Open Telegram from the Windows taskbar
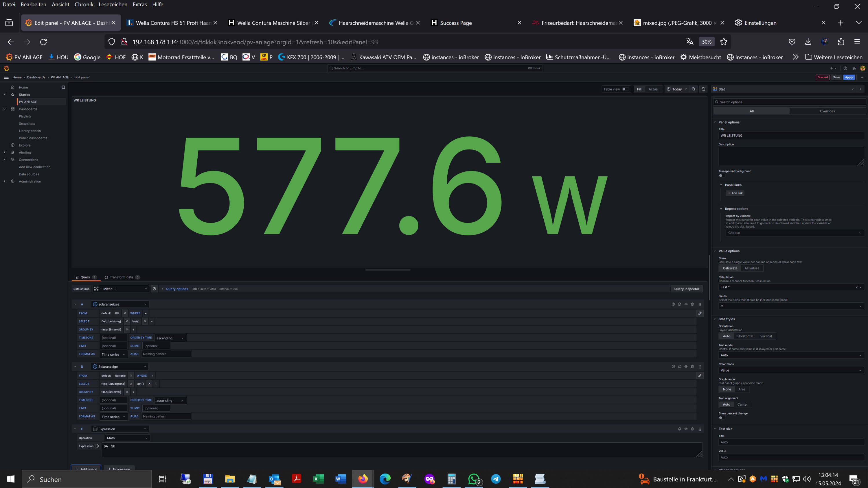Viewport: 868px width, 488px height. [x=496, y=479]
